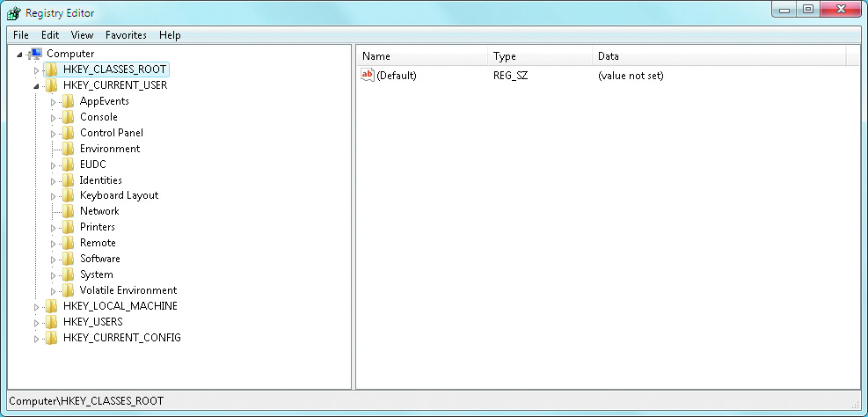This screenshot has height=417, width=868.
Task: Select the Environment key label
Action: 110,149
